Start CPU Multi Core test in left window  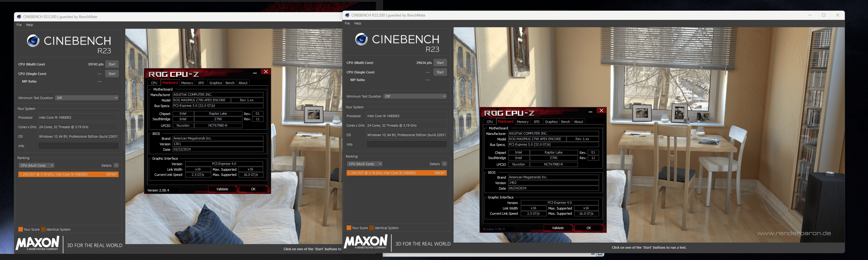pos(112,64)
